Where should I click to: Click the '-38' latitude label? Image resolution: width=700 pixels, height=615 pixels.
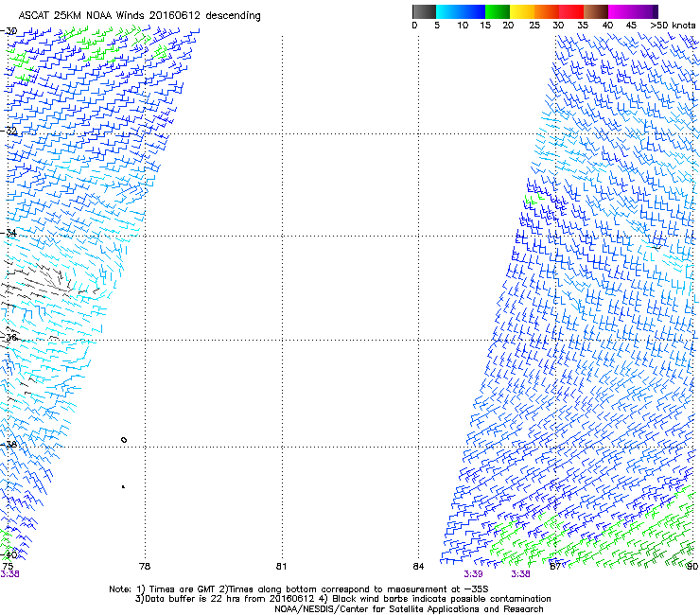(x=9, y=445)
